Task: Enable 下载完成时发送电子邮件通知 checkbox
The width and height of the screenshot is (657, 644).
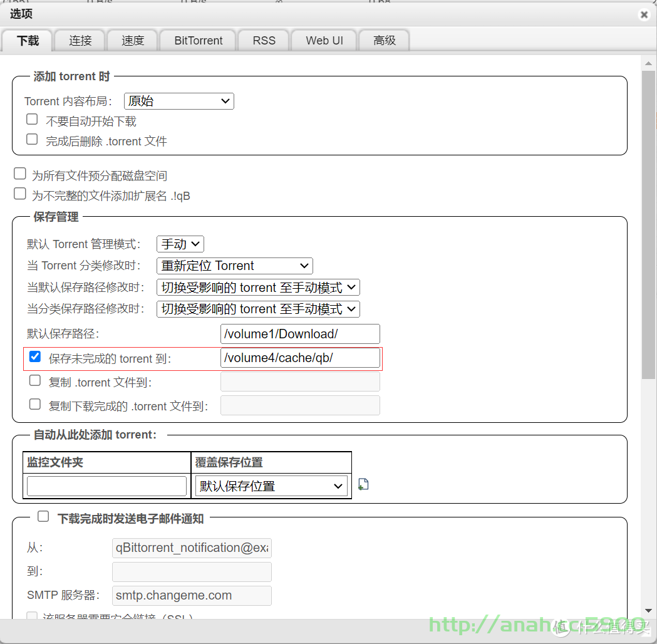Action: [43, 516]
